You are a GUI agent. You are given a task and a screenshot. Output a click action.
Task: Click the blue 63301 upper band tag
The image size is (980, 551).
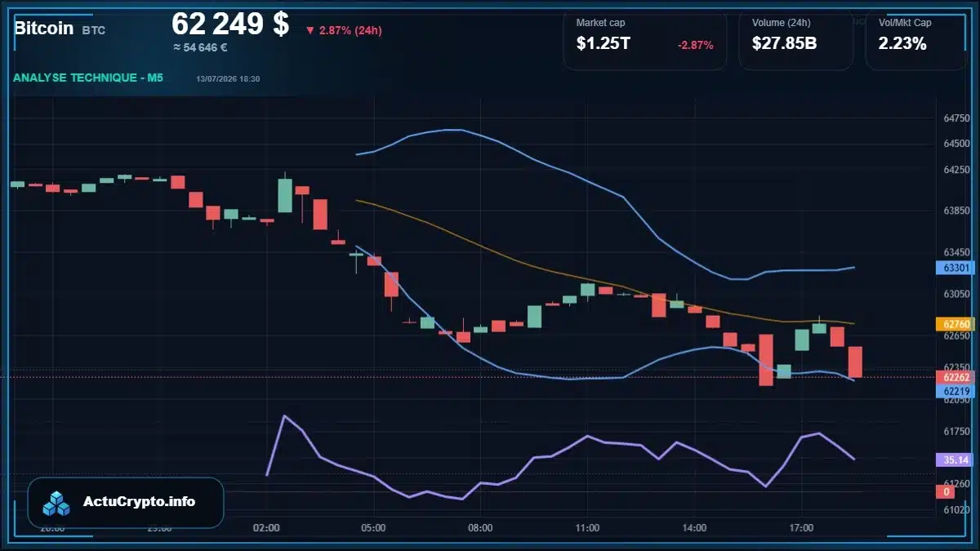[955, 267]
